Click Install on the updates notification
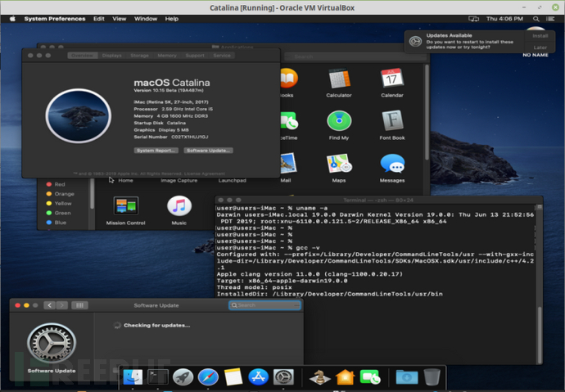This screenshot has width=565, height=392. pos(540,36)
